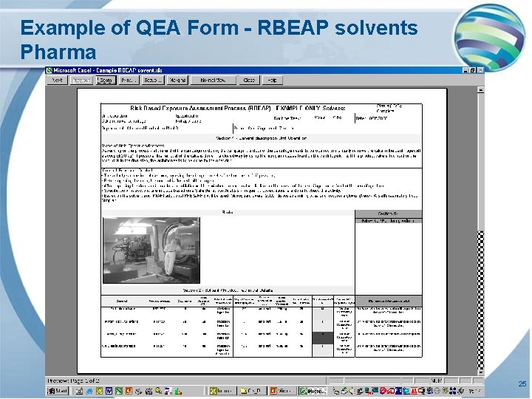Open the Windows Start menu
This screenshot has height=399, width=532.
[x=58, y=391]
